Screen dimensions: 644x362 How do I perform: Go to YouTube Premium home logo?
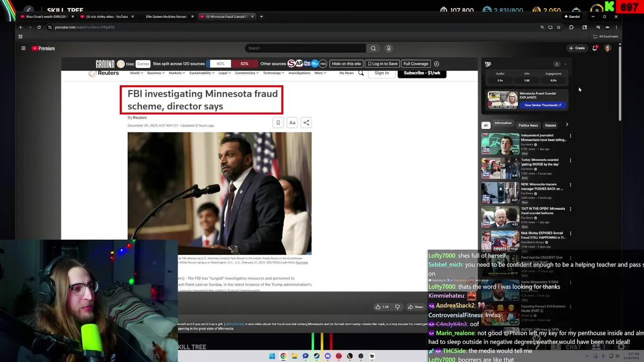coord(43,48)
